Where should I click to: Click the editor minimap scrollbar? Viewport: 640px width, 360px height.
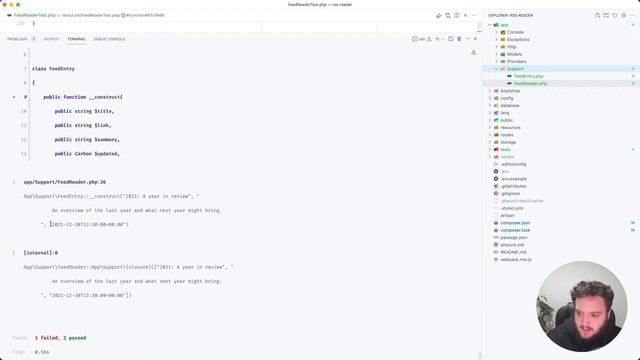coord(480,26)
